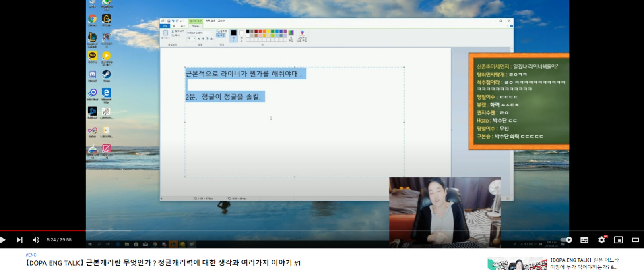The width and height of the screenshot is (644, 270).
Task: Open the Discord desktop shortcut
Action: click(92, 75)
